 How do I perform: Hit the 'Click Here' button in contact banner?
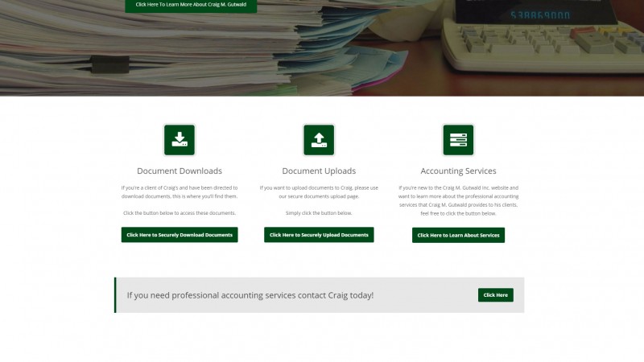[495, 295]
